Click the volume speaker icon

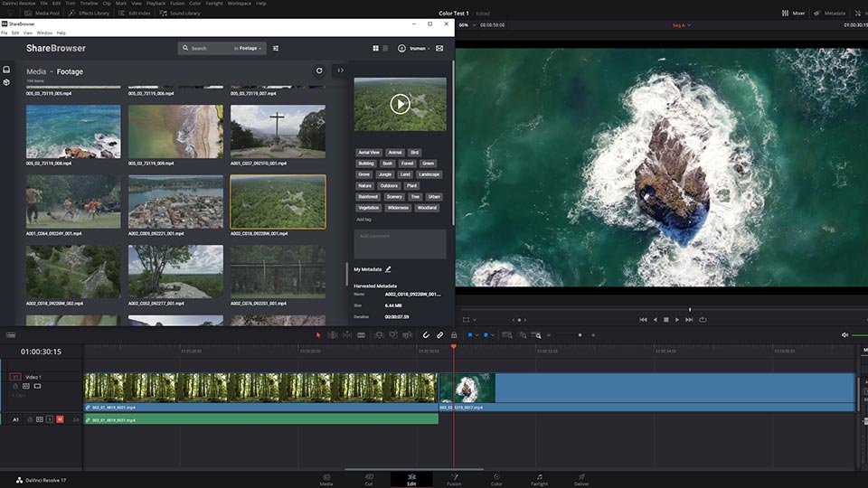pyautogui.click(x=844, y=334)
